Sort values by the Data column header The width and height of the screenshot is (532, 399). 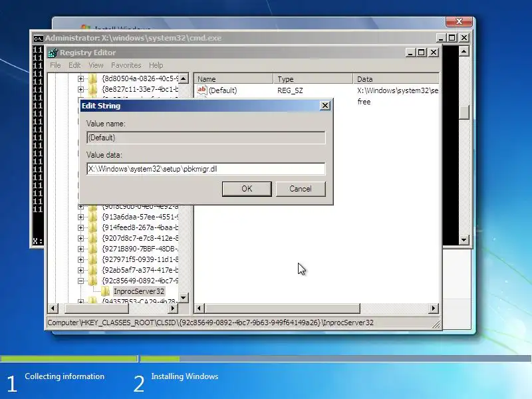click(x=396, y=78)
